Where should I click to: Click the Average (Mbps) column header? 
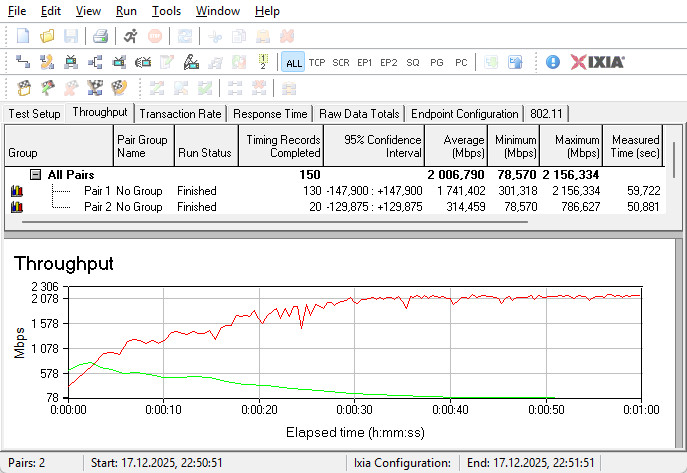point(456,147)
